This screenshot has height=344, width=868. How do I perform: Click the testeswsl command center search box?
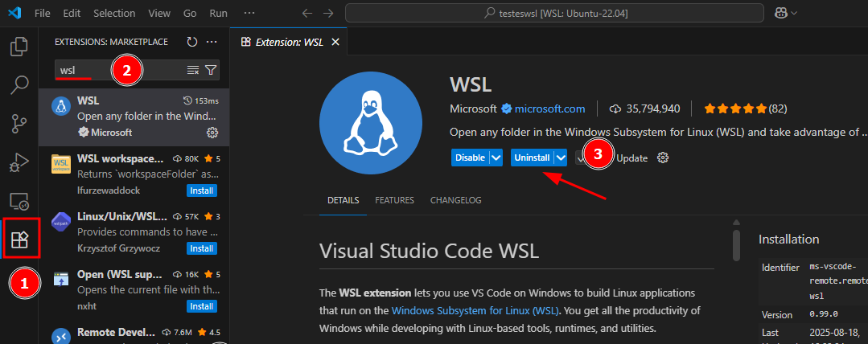(x=555, y=13)
